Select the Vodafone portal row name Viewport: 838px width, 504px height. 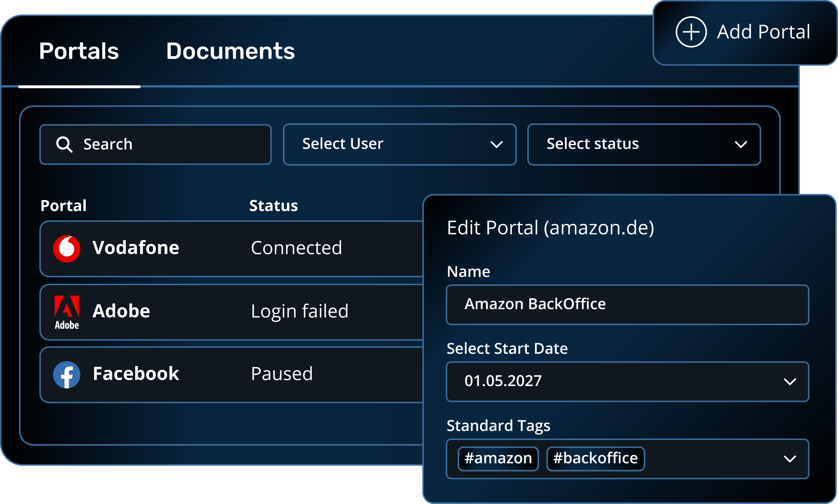point(136,248)
